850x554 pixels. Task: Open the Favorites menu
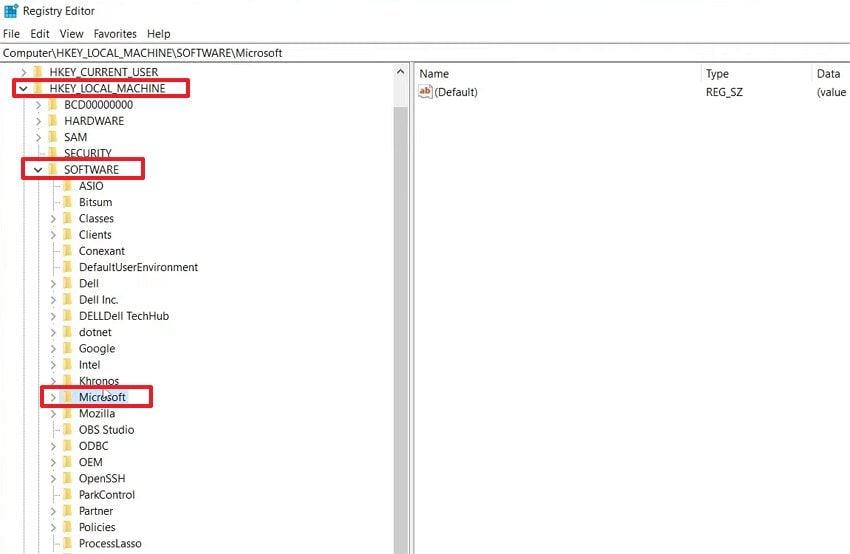[115, 34]
